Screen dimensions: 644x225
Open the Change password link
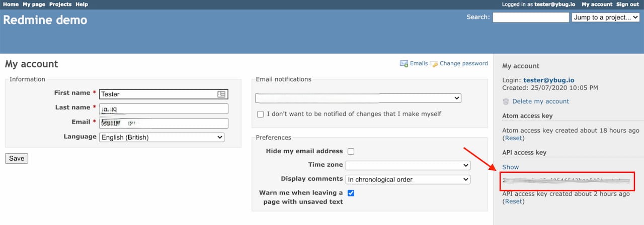[x=464, y=63]
